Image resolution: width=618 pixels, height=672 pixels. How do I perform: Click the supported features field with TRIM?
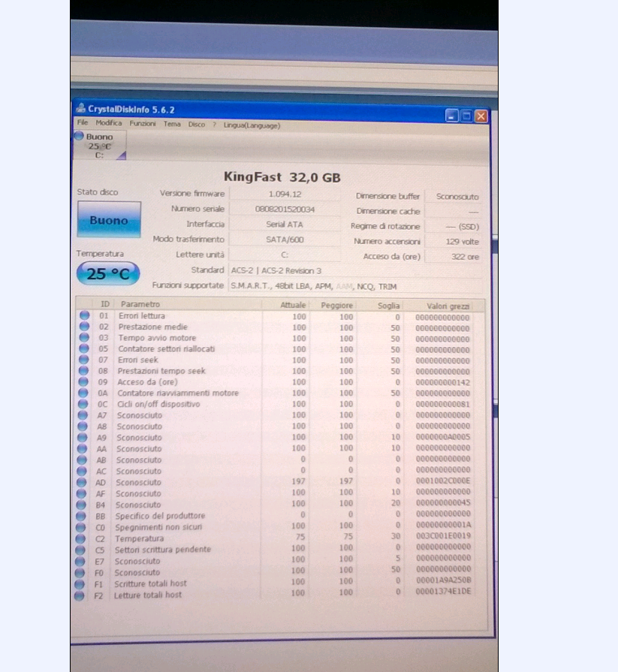[x=355, y=286]
